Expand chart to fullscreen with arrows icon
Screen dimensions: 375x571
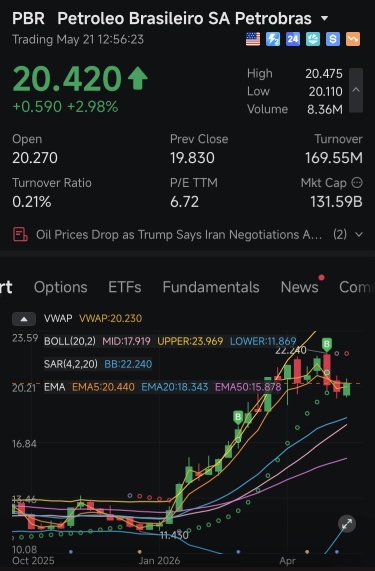coord(347,524)
